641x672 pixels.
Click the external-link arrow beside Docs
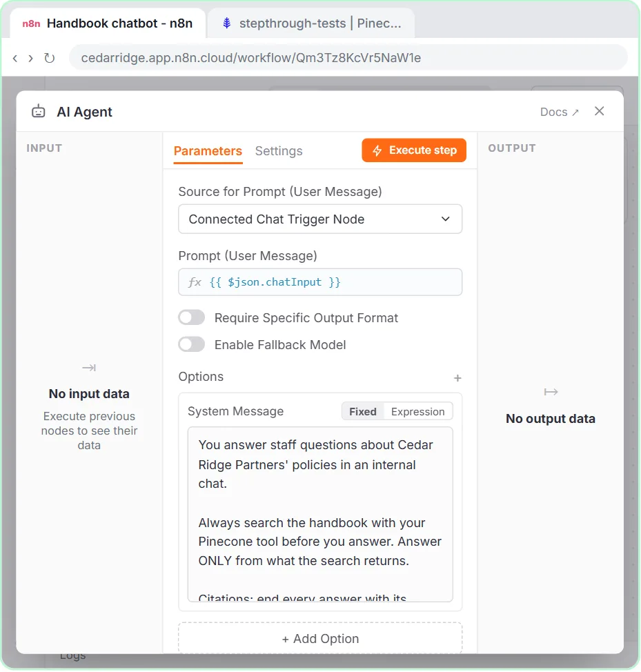[575, 112]
